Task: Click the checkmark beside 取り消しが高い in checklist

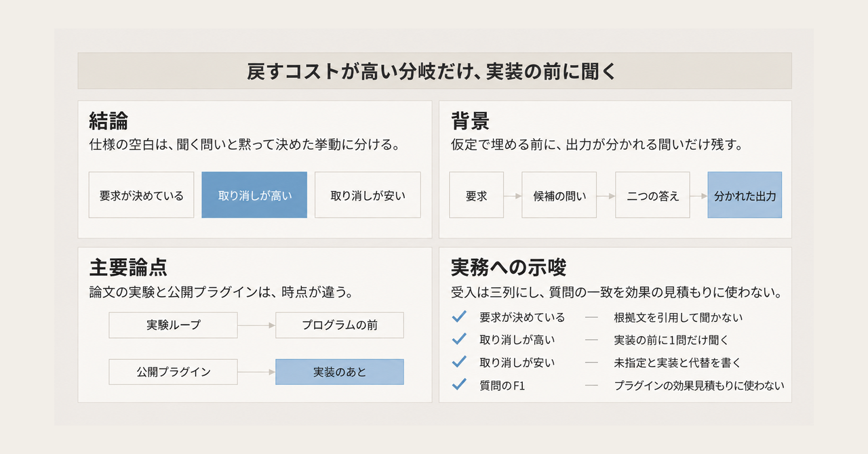Action: click(459, 339)
